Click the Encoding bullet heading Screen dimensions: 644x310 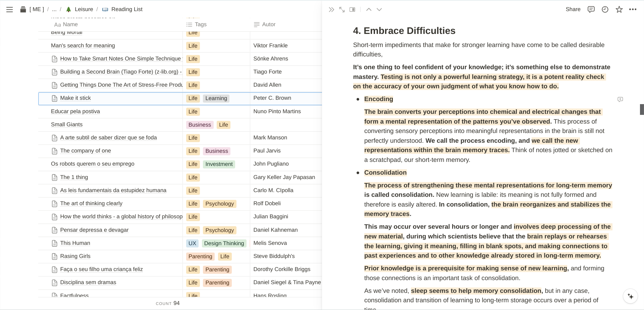point(378,99)
